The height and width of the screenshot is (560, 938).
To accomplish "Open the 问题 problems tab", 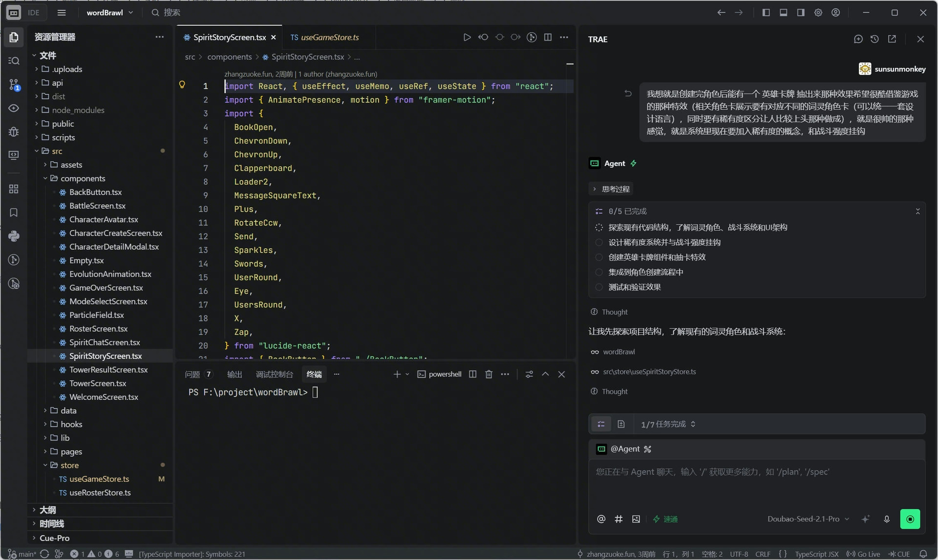I will (x=198, y=374).
